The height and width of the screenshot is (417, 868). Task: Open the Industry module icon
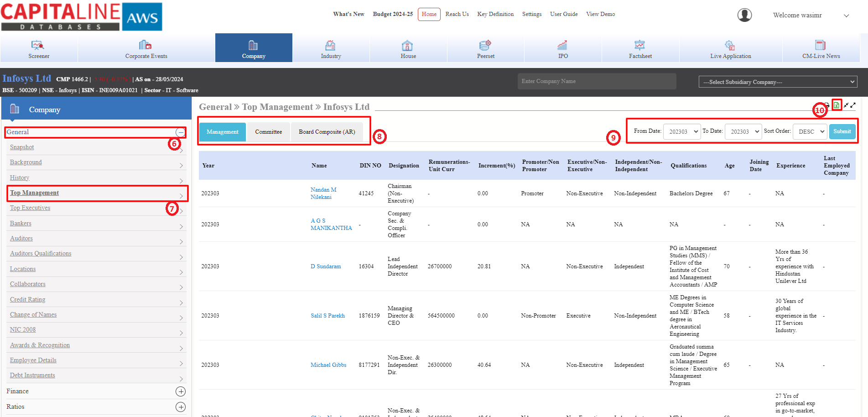point(330,45)
